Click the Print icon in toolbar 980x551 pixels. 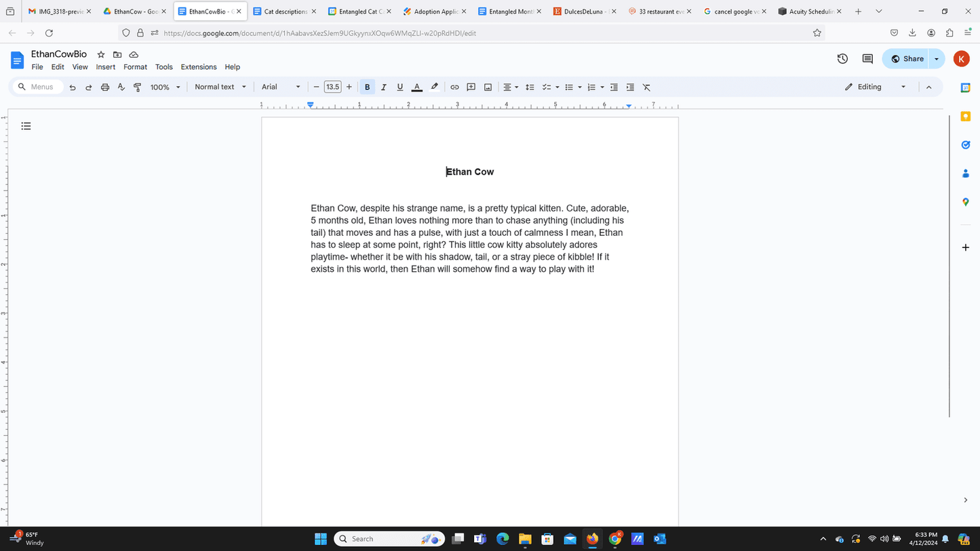click(x=105, y=87)
